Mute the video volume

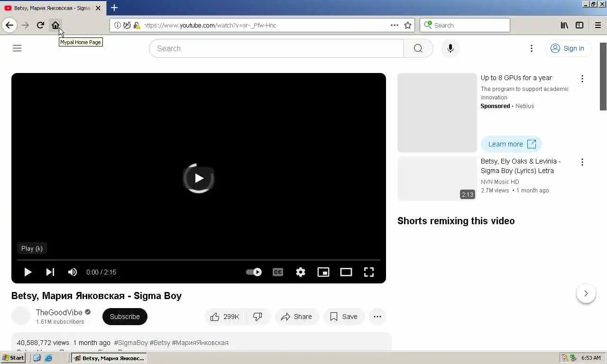coord(72,272)
